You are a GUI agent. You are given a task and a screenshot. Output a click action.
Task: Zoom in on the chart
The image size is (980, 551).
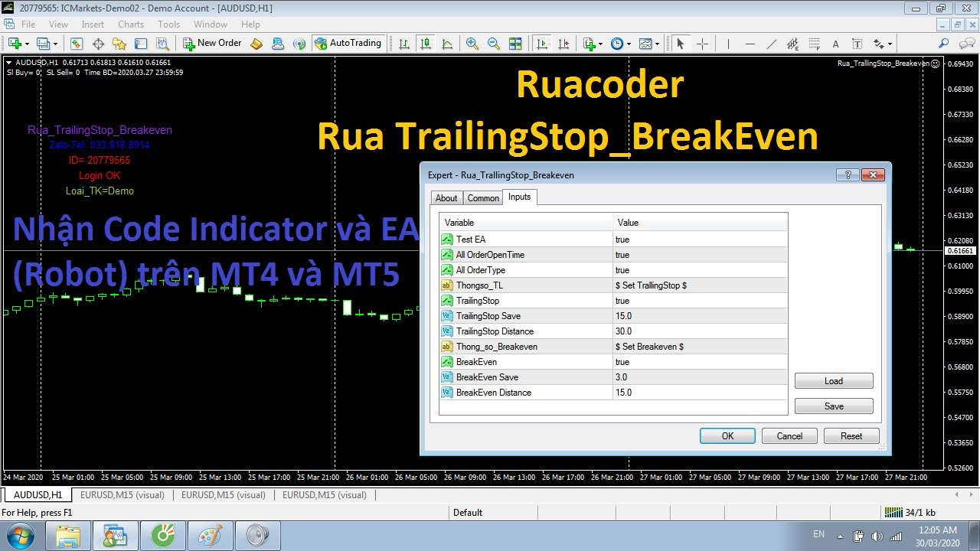click(472, 44)
